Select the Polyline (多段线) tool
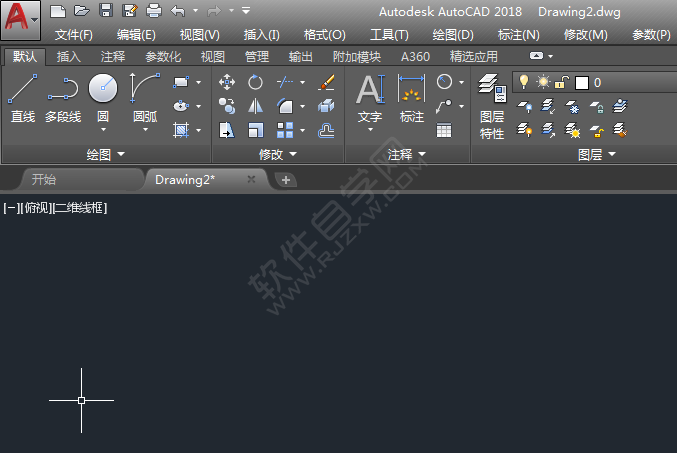The width and height of the screenshot is (677, 453). pos(63,98)
